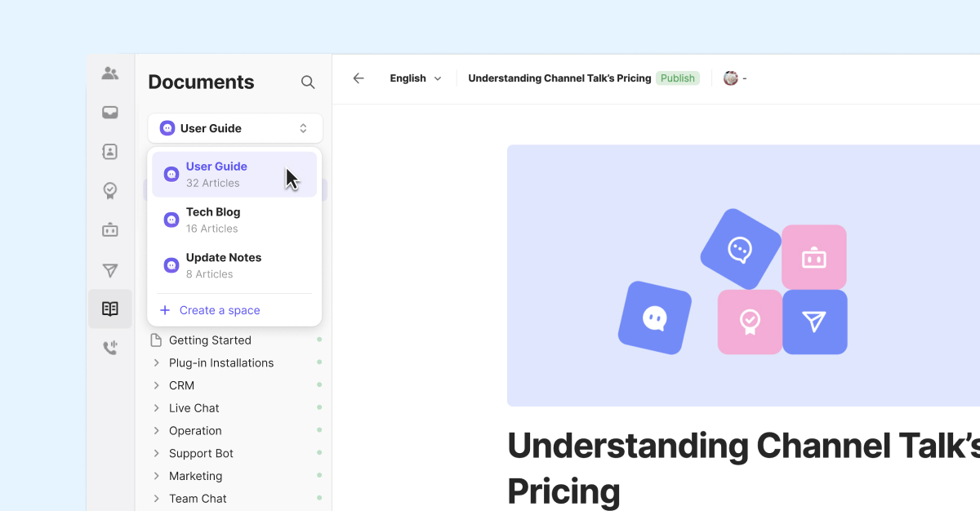The height and width of the screenshot is (511, 980).
Task: Open the User Guide space selector
Action: (235, 128)
